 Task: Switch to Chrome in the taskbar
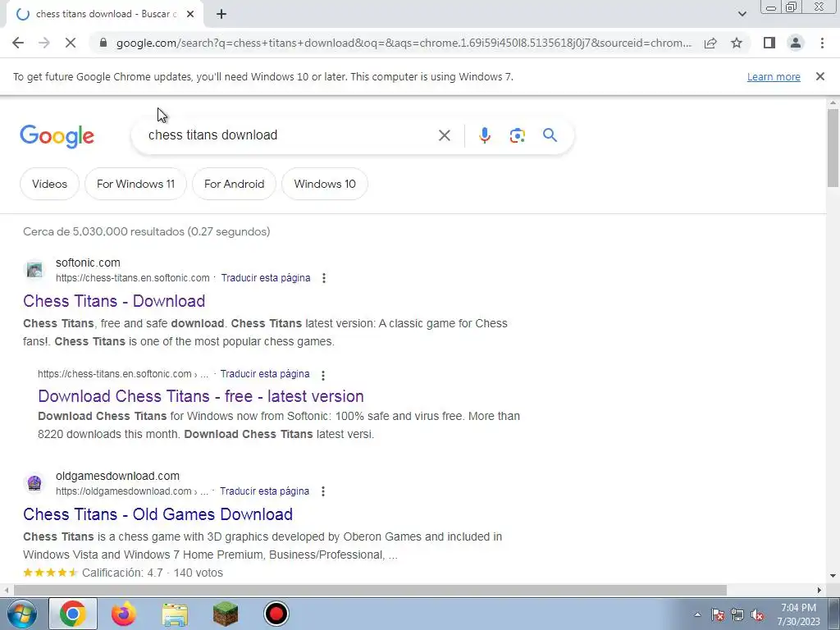73,614
